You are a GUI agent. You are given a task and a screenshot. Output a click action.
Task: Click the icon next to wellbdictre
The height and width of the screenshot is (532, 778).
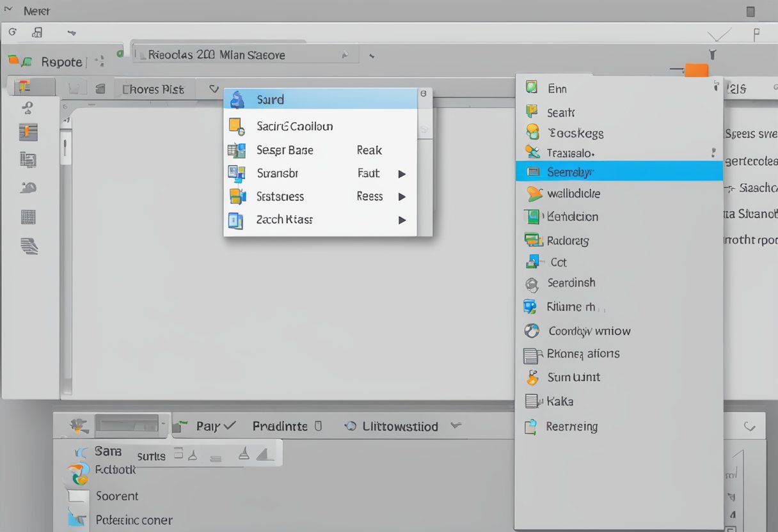click(534, 193)
